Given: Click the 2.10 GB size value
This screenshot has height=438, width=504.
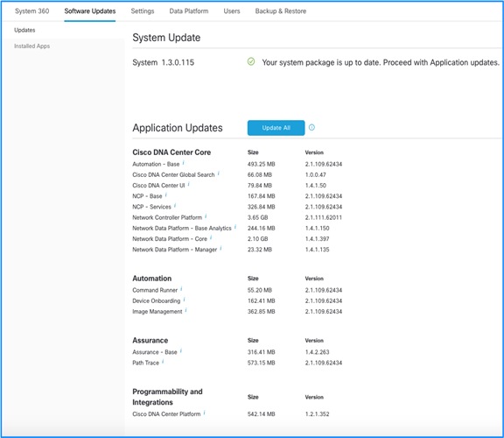Looking at the screenshot, I should tap(258, 239).
